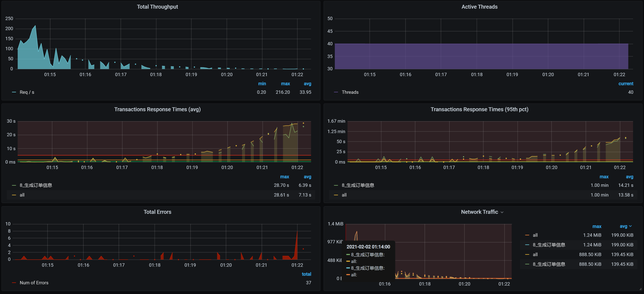Open the Total Errors panel title menu
This screenshot has height=294, width=644.
(157, 212)
